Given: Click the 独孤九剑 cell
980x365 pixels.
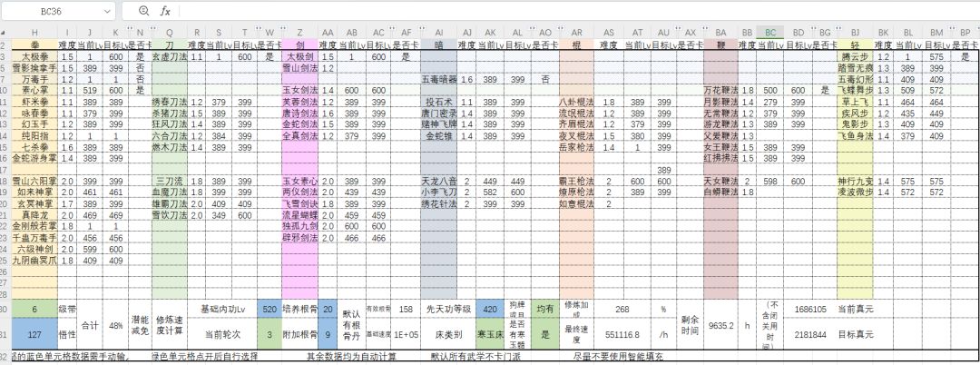Looking at the screenshot, I should pyautogui.click(x=300, y=226).
